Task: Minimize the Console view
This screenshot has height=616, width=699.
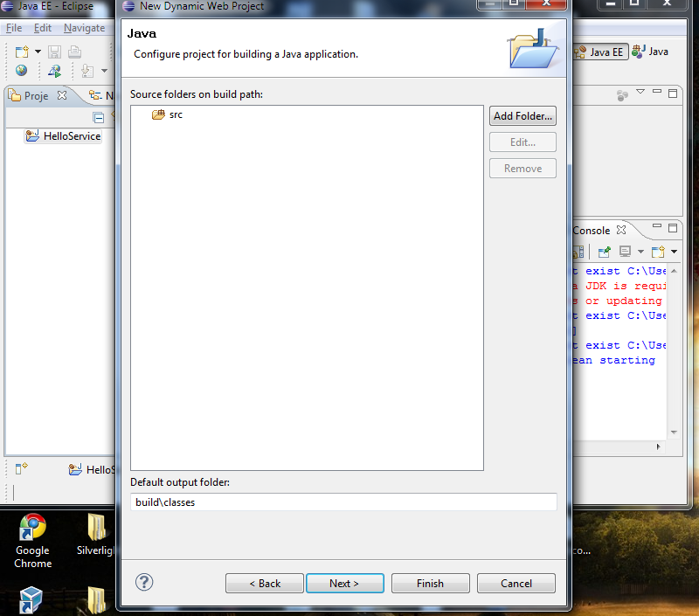Action: [657, 226]
